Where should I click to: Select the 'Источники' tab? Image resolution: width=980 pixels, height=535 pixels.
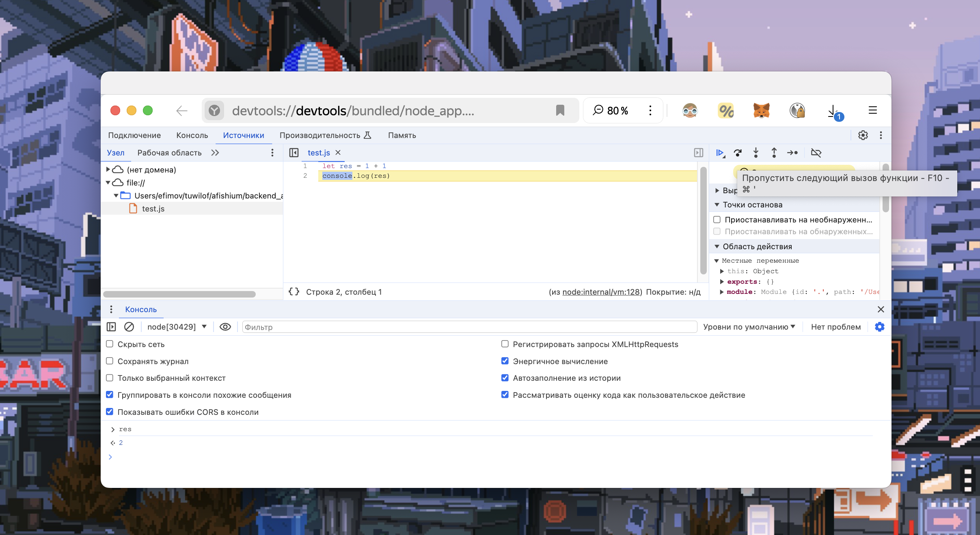click(x=242, y=135)
